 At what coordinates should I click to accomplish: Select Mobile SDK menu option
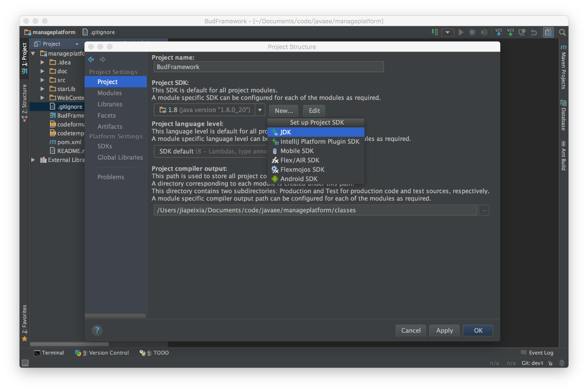(316, 151)
